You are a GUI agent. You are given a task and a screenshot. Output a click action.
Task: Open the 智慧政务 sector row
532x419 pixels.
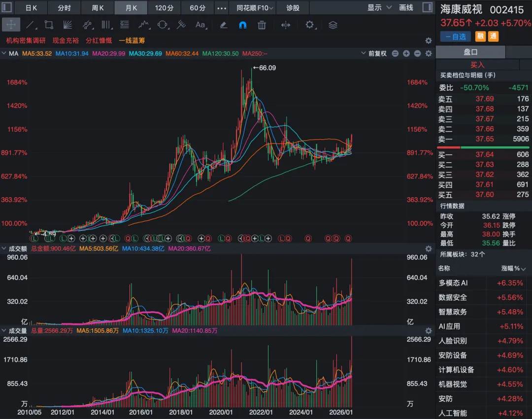[x=484, y=312]
